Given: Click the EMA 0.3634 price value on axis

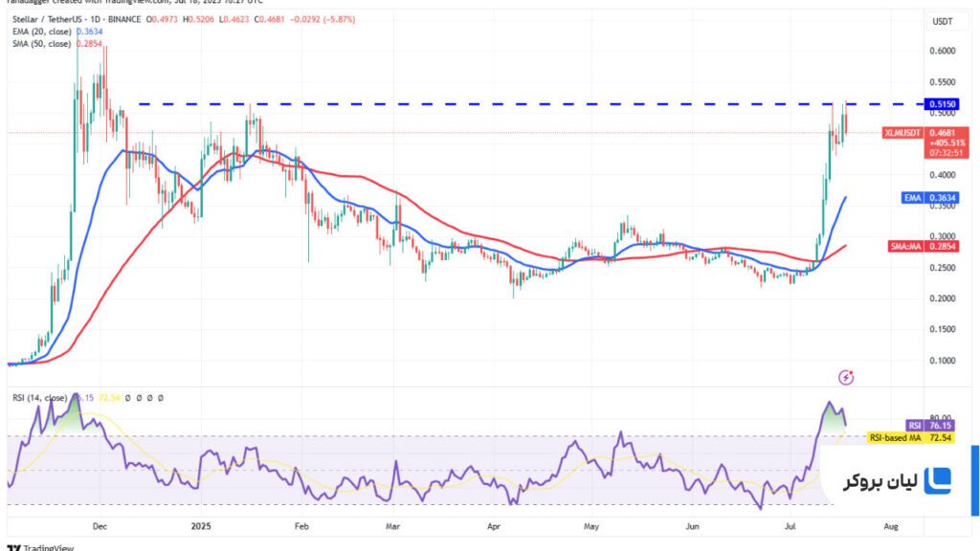Looking at the screenshot, I should tap(942, 198).
